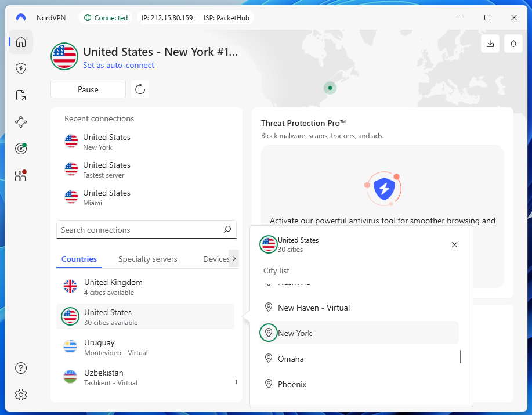532x415 pixels.
Task: Switch to the Devices tab
Action: pyautogui.click(x=216, y=259)
